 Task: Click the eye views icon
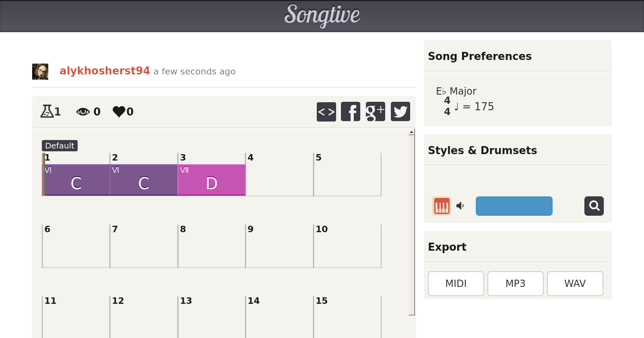pos(83,111)
